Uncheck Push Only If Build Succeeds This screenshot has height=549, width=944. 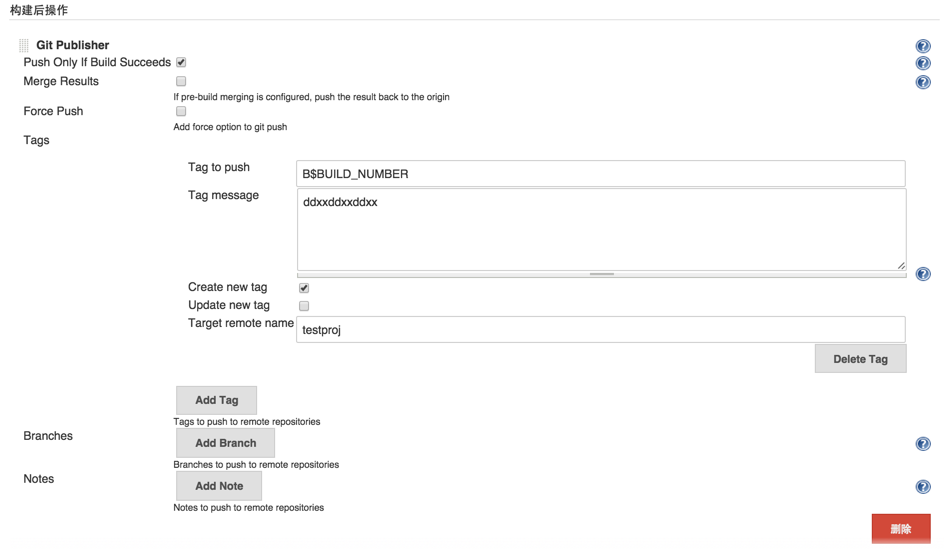coord(181,62)
